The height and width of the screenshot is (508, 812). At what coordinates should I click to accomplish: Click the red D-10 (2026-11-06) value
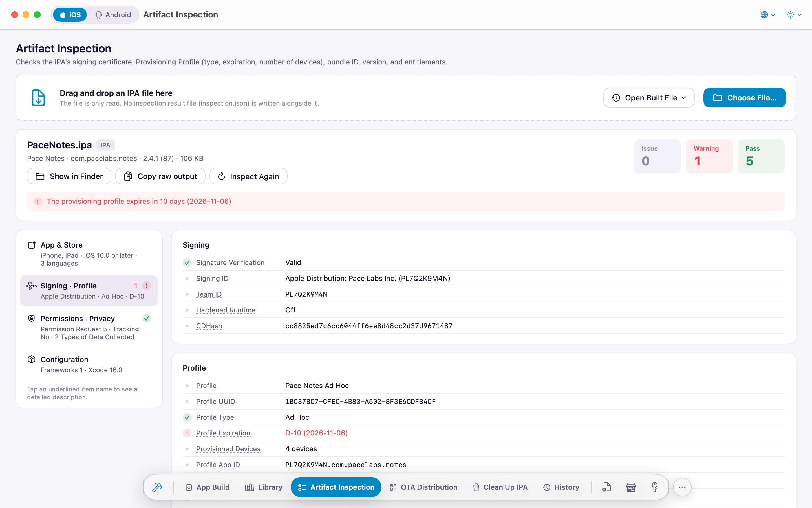[316, 433]
